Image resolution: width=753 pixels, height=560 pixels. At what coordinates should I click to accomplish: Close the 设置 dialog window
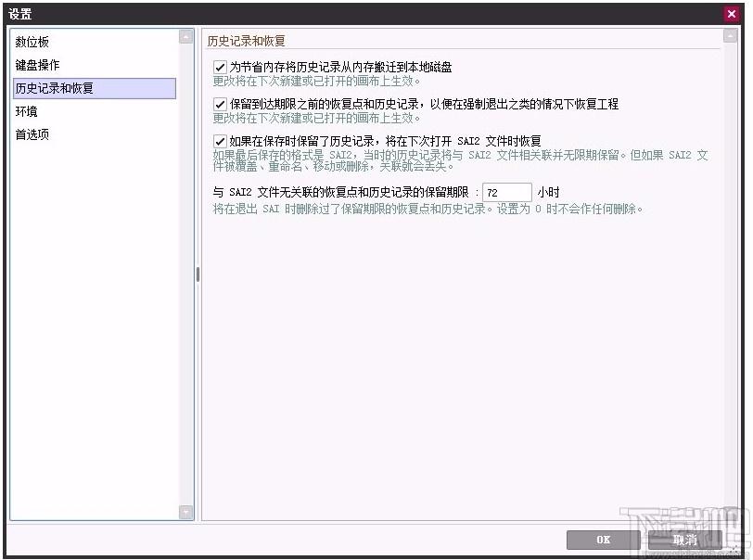tap(732, 14)
